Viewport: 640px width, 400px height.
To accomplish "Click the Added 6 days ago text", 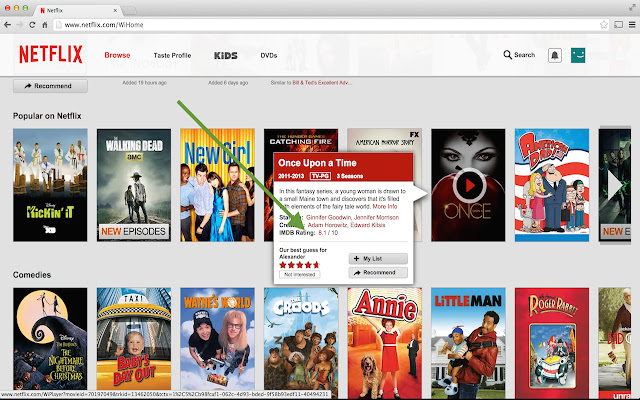I will [x=228, y=83].
